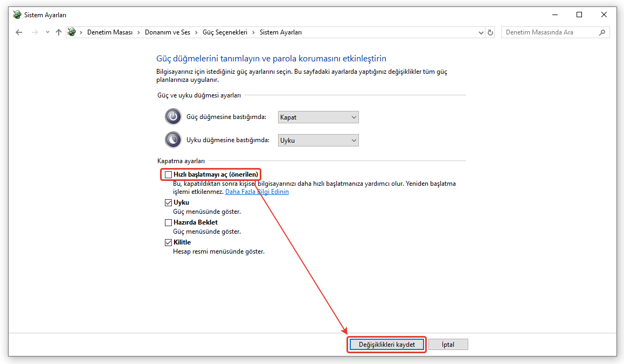Open the sleep button action dropdown
Viewport: 624px width, 364px height.
click(x=318, y=140)
